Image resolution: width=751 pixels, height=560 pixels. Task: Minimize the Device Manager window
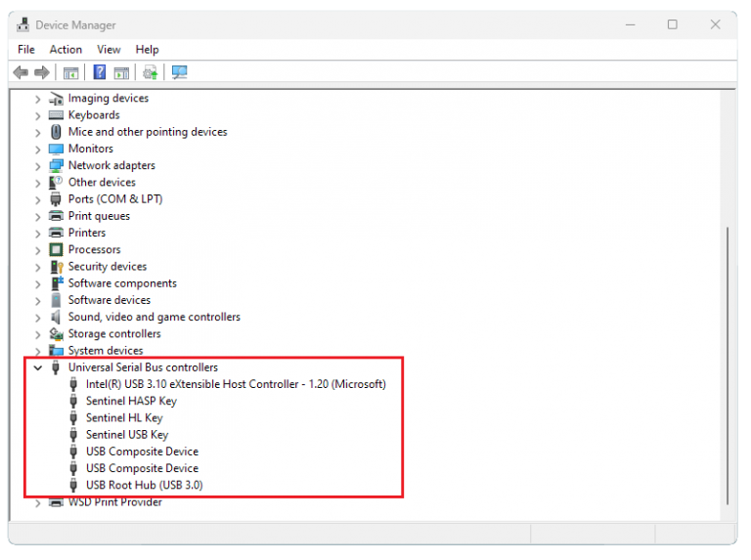[x=631, y=24]
